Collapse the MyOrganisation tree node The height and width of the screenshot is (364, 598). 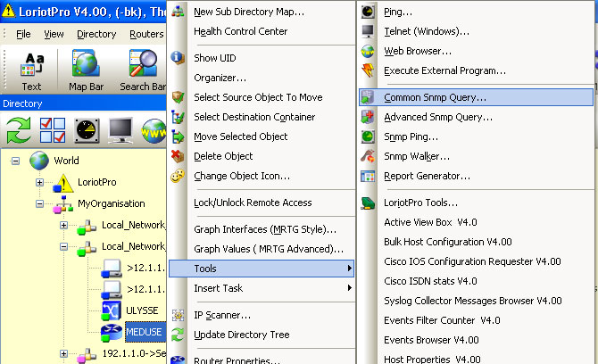39,204
